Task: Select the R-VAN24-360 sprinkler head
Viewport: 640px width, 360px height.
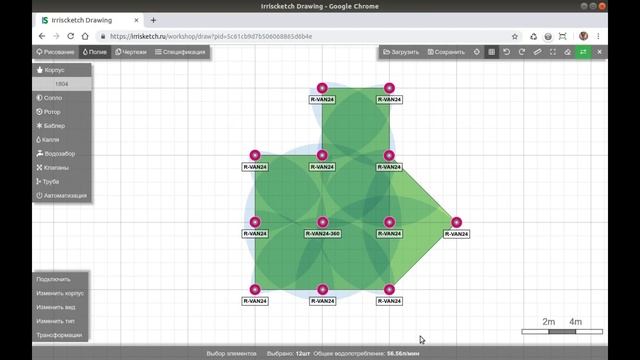Action: click(x=322, y=222)
